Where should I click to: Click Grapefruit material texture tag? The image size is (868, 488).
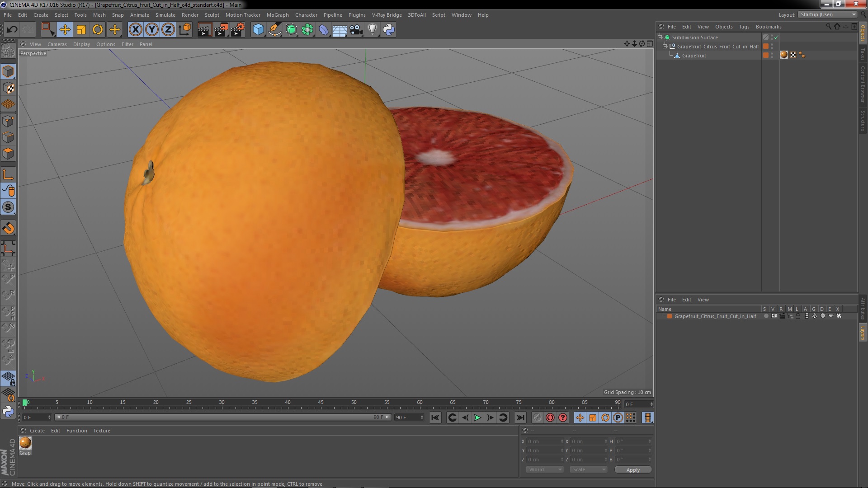784,55
